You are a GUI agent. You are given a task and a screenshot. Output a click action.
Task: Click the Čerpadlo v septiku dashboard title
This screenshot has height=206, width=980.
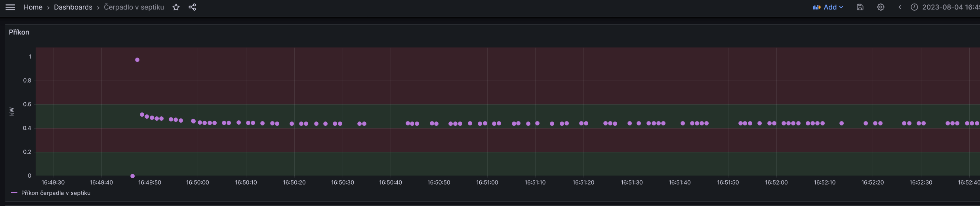click(134, 7)
